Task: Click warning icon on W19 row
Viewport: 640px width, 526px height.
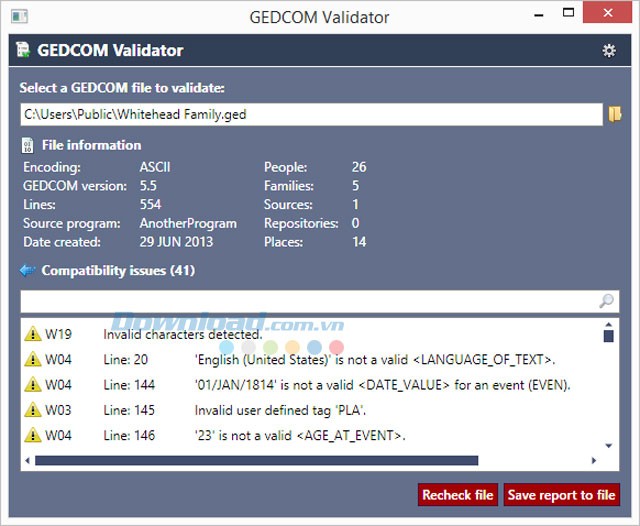Action: (x=33, y=334)
